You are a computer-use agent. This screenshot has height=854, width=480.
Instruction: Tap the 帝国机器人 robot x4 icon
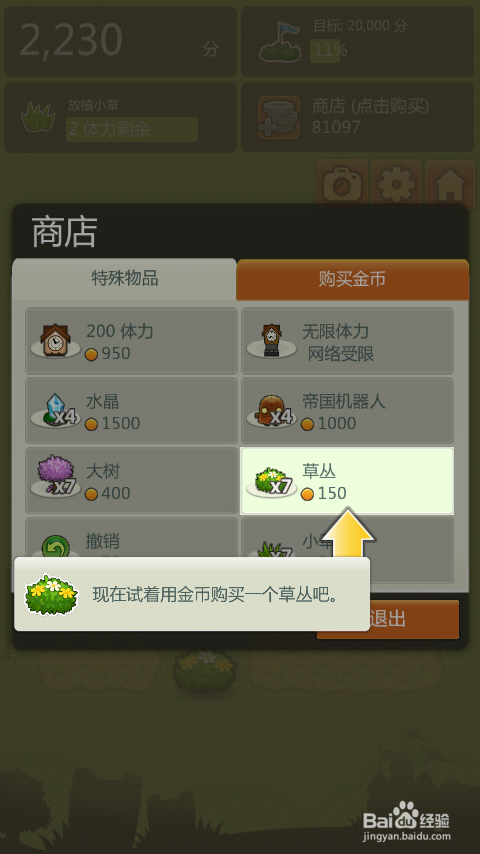(271, 411)
